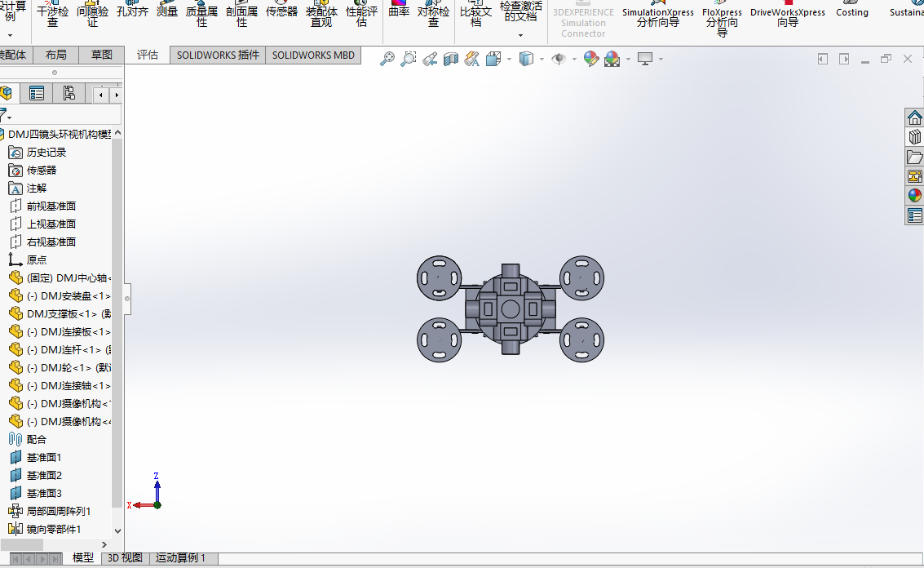Open Section Properties (剖面属性)
Screen dimensions: 924x568
pyautogui.click(x=241, y=14)
